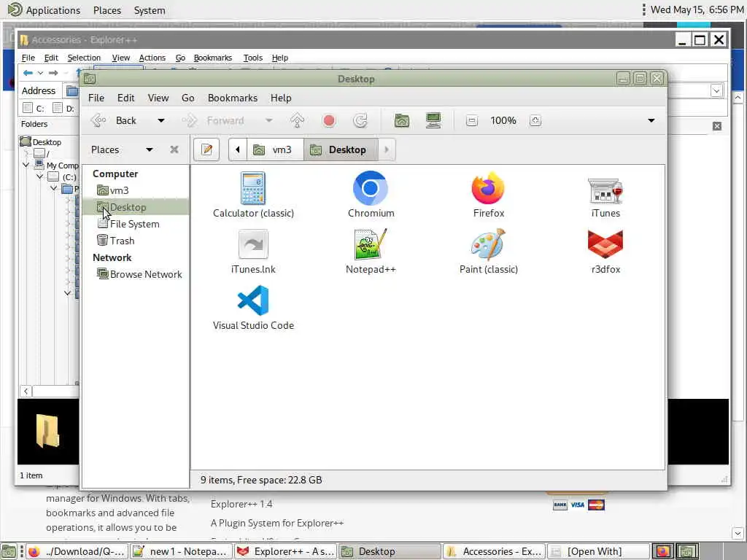The image size is (747, 560).
Task: Open the File menu in Desktop window
Action: click(x=96, y=98)
